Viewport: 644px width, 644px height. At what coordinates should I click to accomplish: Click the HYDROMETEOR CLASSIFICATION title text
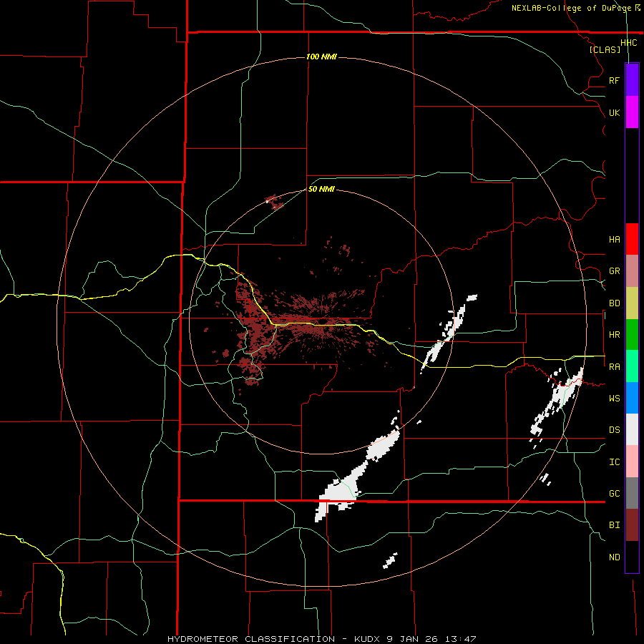tap(251, 639)
